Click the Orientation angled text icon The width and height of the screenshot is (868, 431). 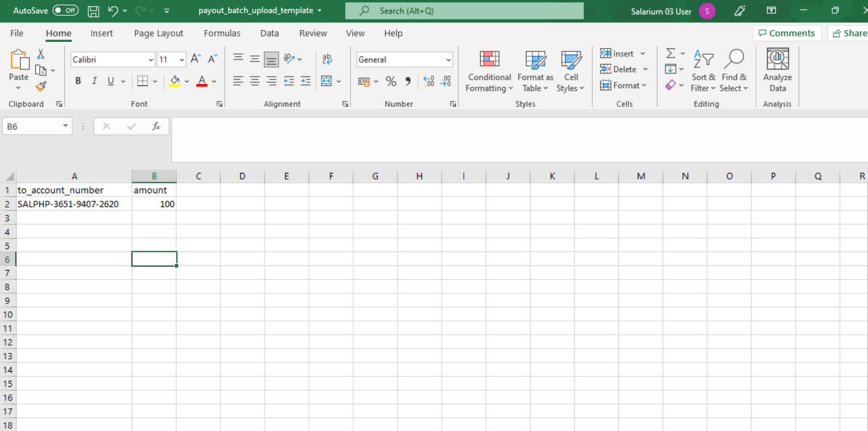289,58
